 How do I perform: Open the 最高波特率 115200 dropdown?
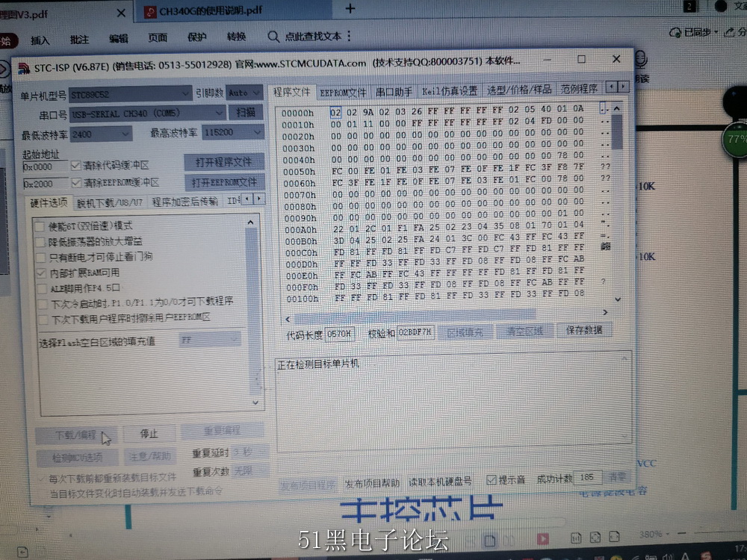232,132
